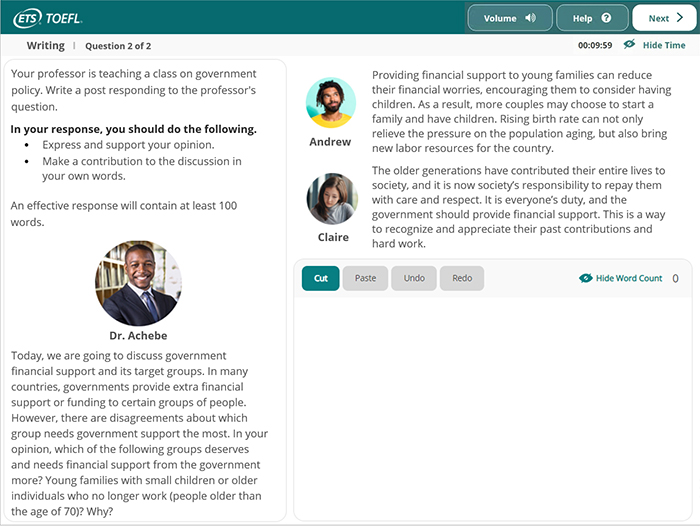
Task: Undo the last edit
Action: tap(414, 278)
